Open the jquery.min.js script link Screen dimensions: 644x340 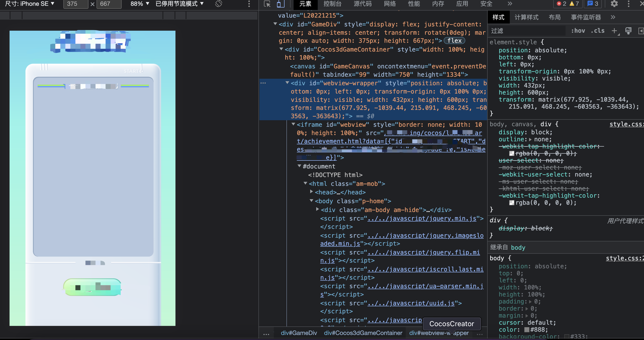(422, 219)
